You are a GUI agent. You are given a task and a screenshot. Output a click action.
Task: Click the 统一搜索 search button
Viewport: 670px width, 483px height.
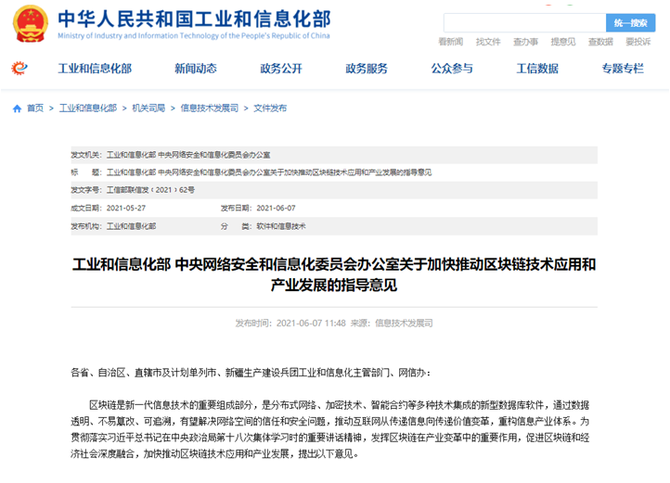631,22
